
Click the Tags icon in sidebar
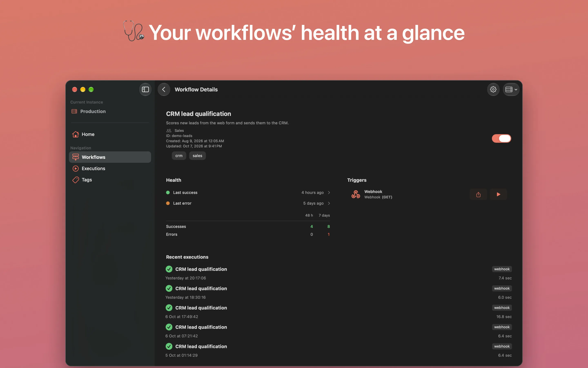(x=76, y=180)
